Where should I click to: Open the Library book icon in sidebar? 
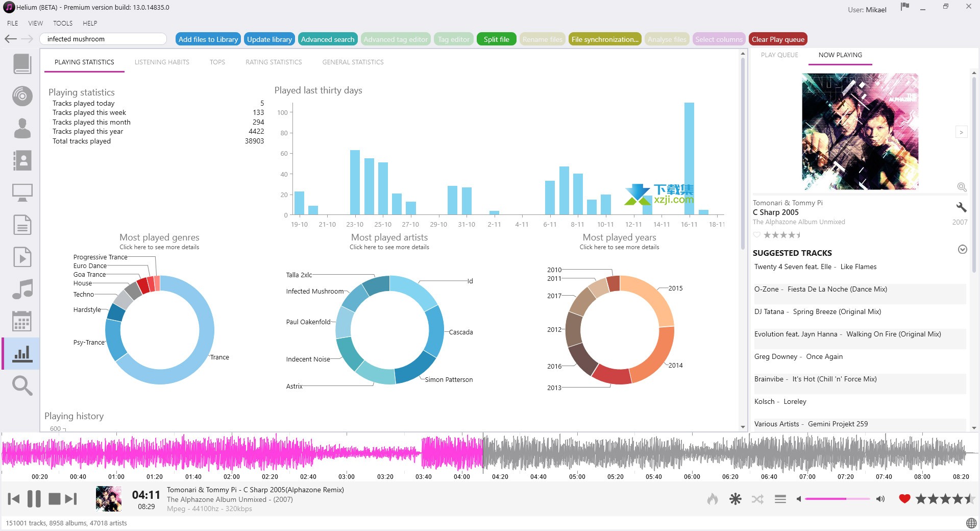22,64
